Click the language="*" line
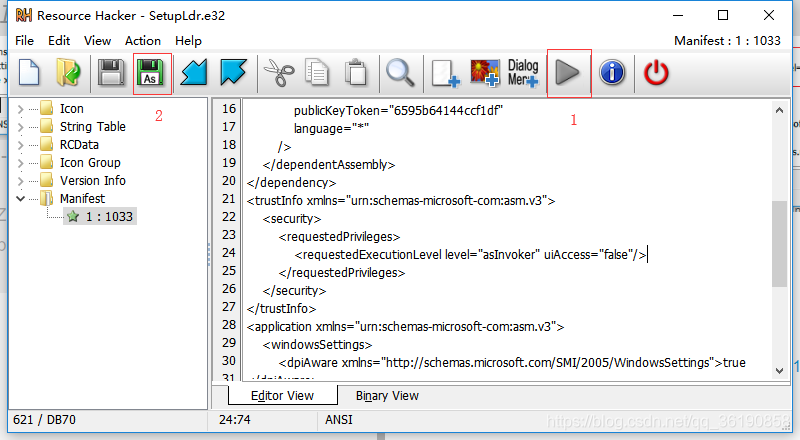The height and width of the screenshot is (440, 800). click(x=331, y=128)
